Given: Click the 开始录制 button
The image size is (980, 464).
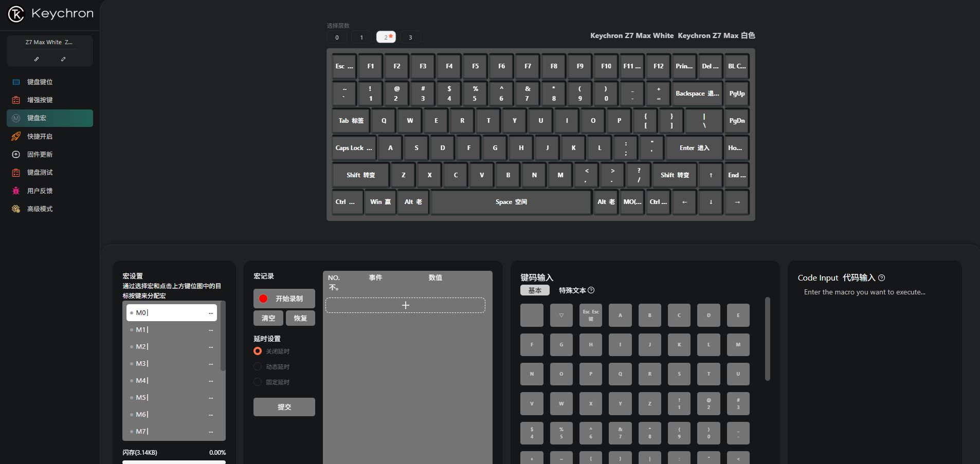Looking at the screenshot, I should [x=284, y=299].
